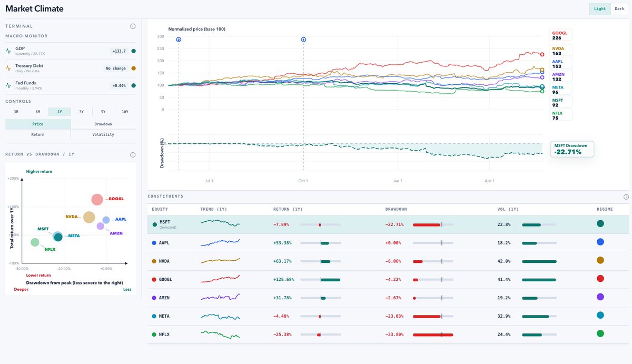632x364 pixels.
Task: Select the MSFT constituent row
Action: [389, 224]
